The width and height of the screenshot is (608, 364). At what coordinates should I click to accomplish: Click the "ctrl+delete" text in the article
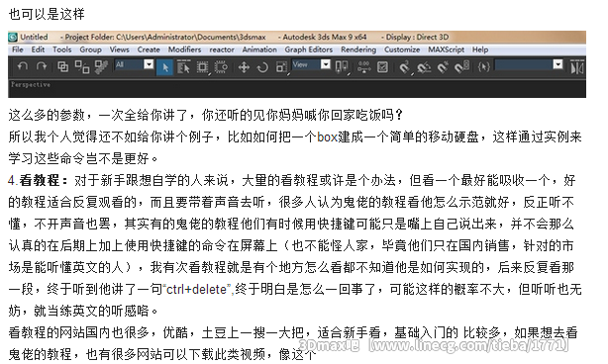[196, 289]
